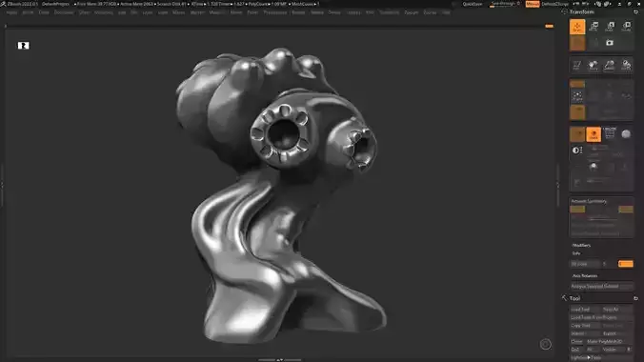Open the left tray divider handle

tap(2, 185)
